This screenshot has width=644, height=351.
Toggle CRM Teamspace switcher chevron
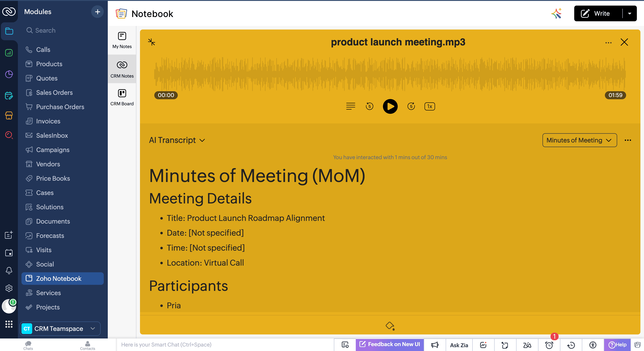[93, 328]
